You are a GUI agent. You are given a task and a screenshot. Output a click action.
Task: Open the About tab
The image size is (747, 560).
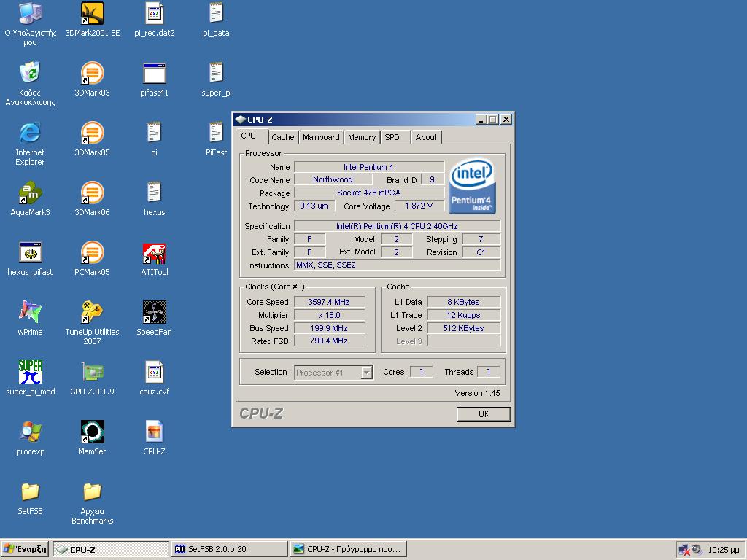click(426, 137)
